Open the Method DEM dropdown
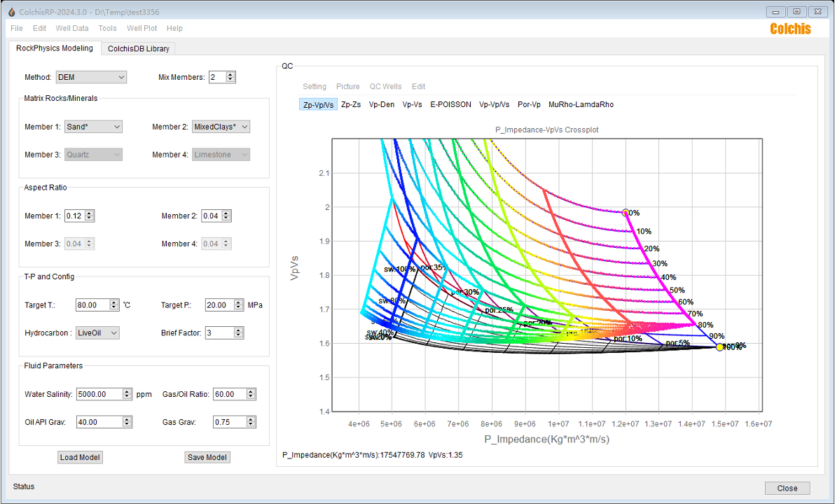The image size is (835, 504). tap(91, 77)
